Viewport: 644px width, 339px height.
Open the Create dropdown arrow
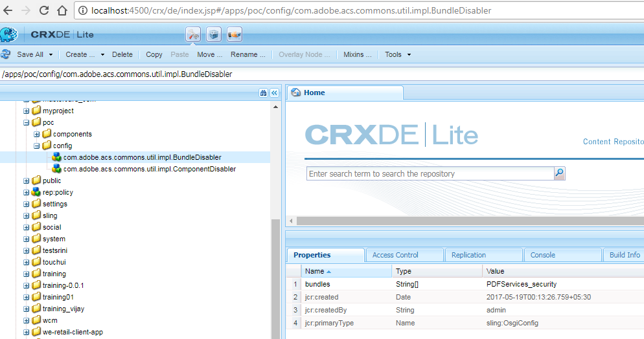[x=102, y=54]
